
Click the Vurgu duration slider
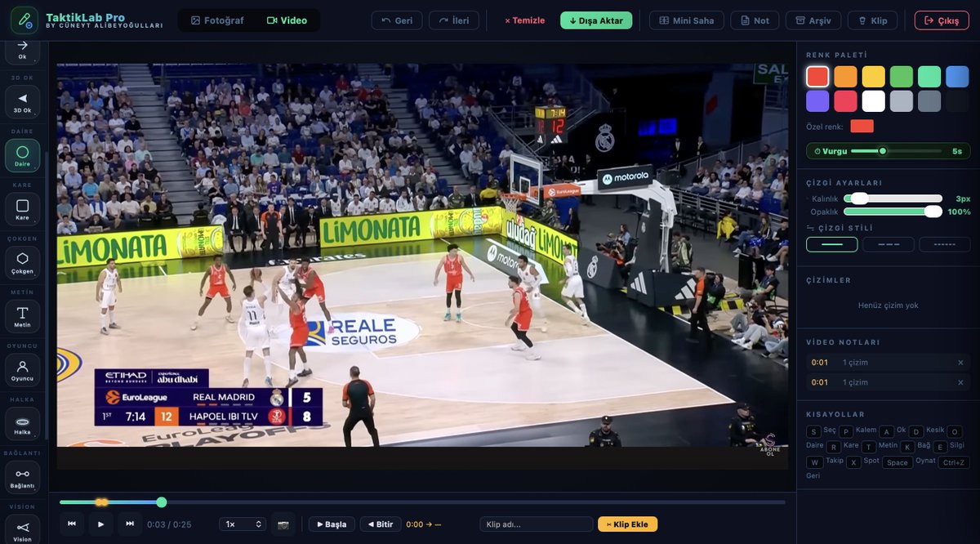click(896, 151)
